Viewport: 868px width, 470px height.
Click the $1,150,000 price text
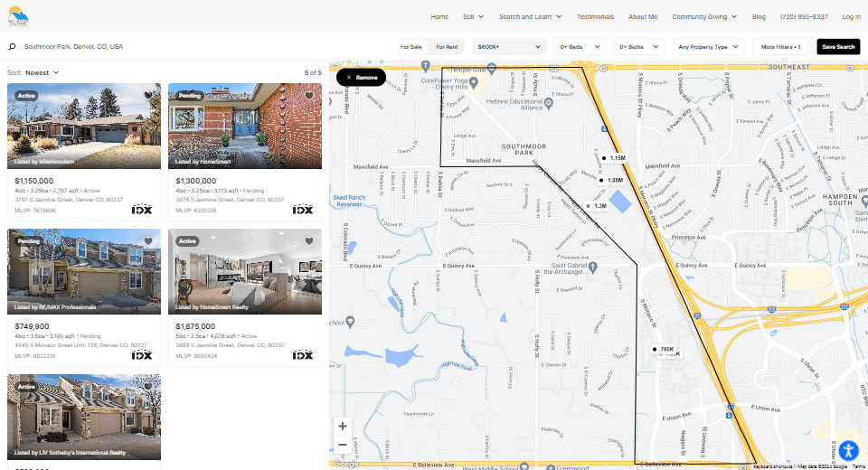pos(34,181)
